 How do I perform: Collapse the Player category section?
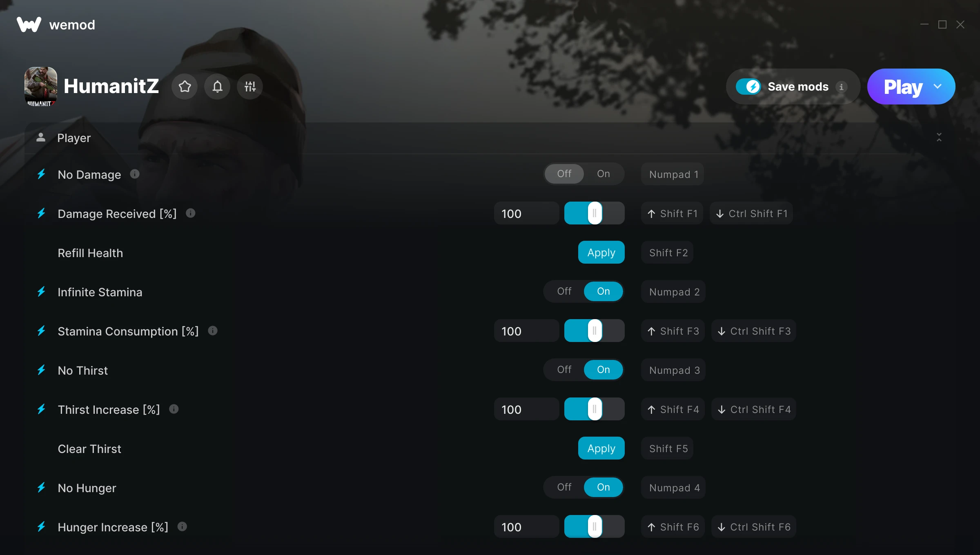939,138
